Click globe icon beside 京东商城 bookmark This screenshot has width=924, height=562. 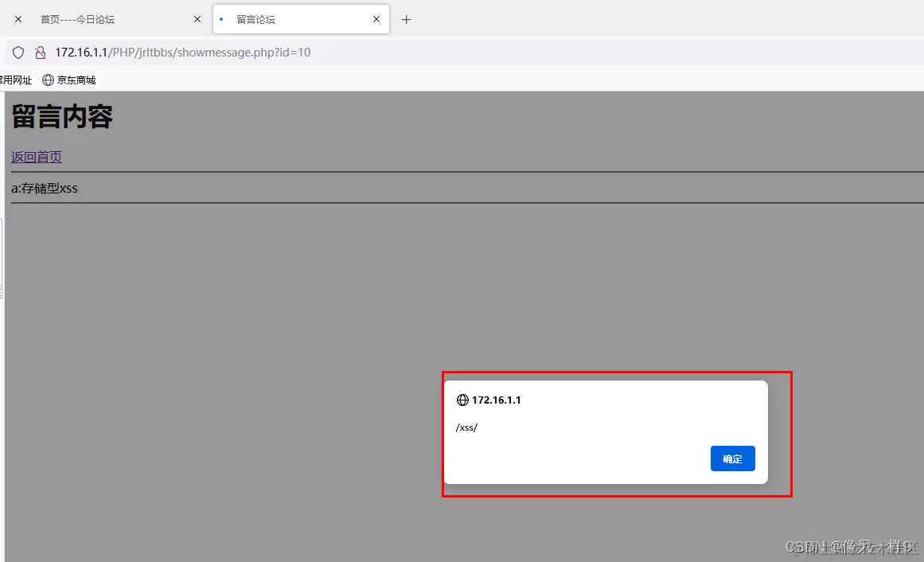(x=48, y=80)
